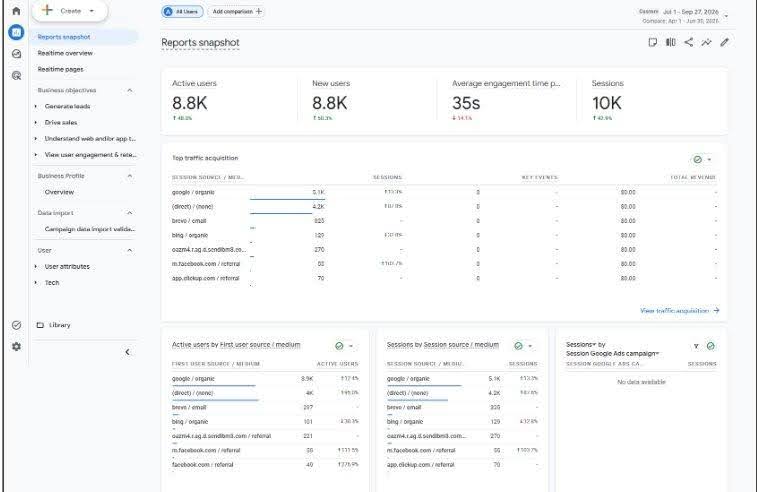Click TOTAL REVENUE column header
757x492 pixels.
coord(693,178)
